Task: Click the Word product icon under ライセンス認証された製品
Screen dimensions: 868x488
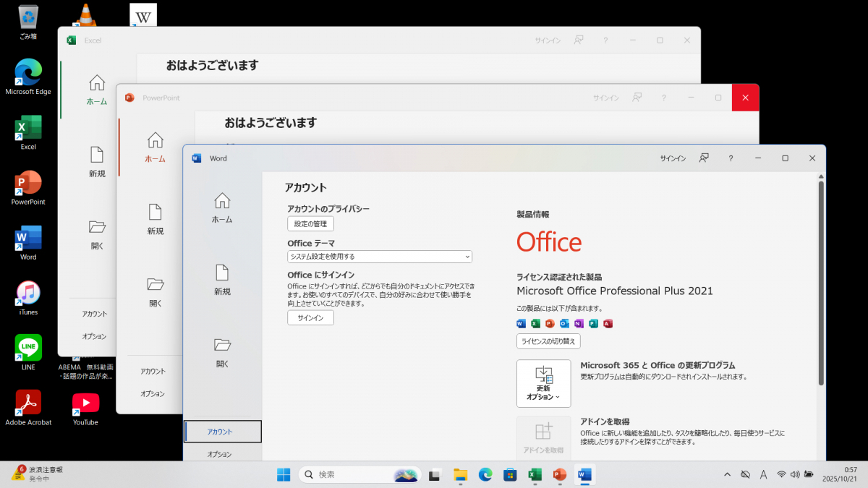Action: [521, 323]
